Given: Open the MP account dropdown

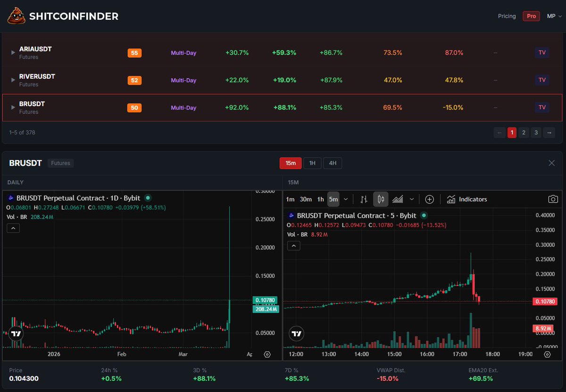Looking at the screenshot, I should (x=554, y=16).
